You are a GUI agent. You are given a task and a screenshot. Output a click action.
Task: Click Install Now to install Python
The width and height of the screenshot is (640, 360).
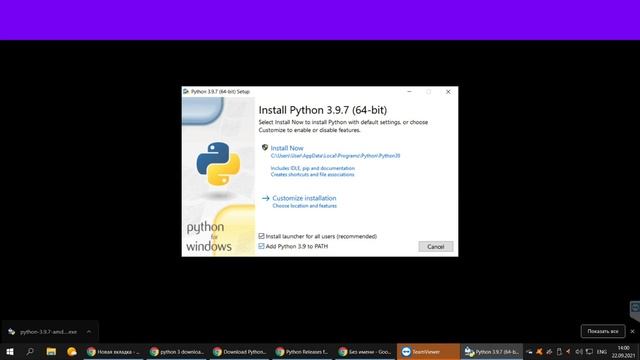point(287,148)
